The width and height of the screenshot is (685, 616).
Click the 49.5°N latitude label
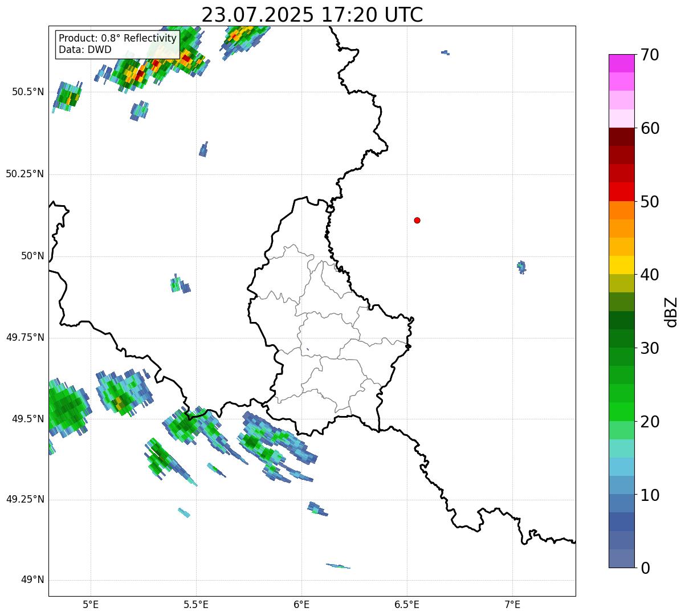[28, 419]
